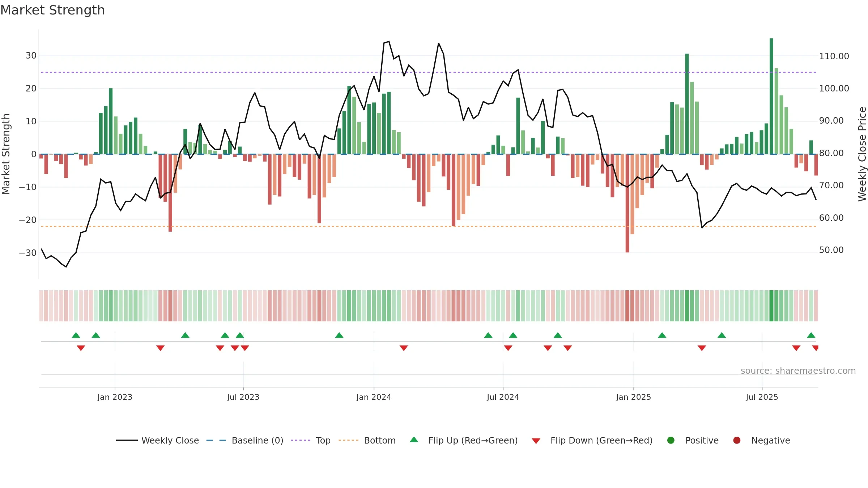Click the flip-up marker after Jan 2025
This screenshot has height=488, width=868.
click(x=662, y=335)
